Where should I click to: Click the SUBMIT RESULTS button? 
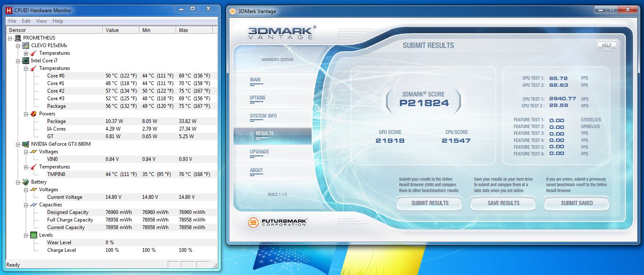tap(430, 203)
